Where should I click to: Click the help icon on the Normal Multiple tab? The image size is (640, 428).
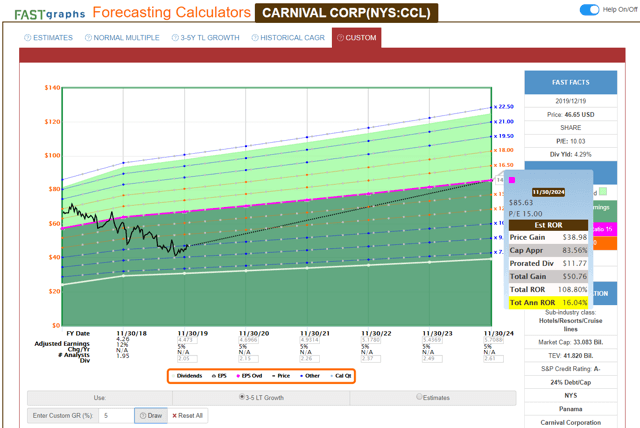click(x=88, y=38)
